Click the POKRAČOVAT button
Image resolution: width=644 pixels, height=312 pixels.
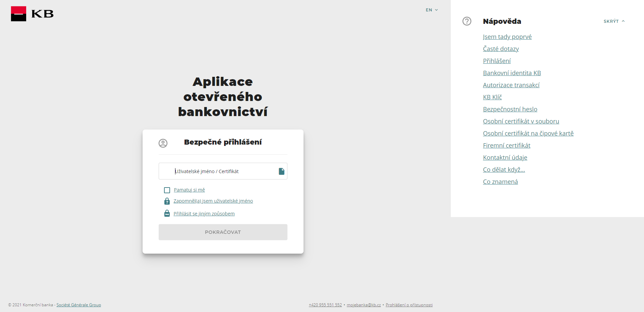223,232
